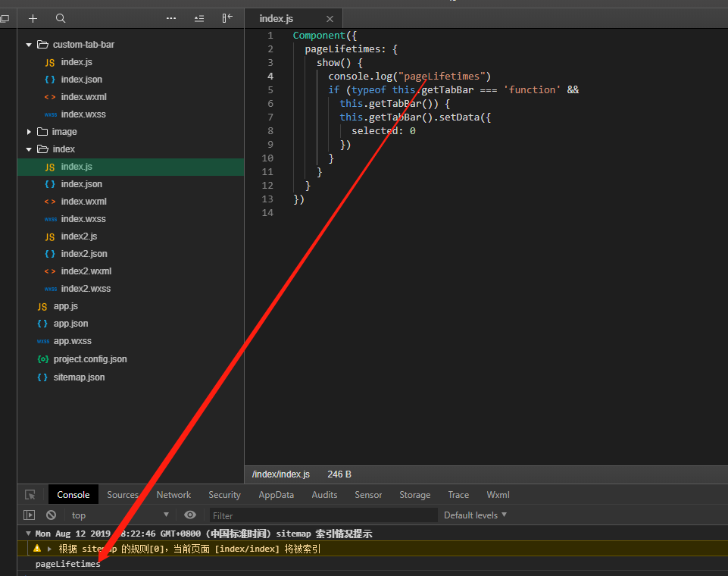Click the inspect element selector icon in devtools
Screen dimensions: 728x576
click(x=30, y=495)
